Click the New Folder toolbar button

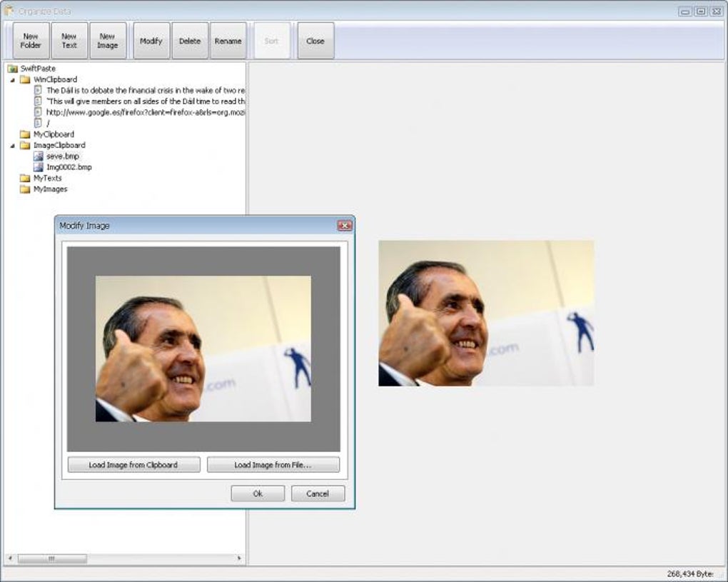pyautogui.click(x=30, y=40)
